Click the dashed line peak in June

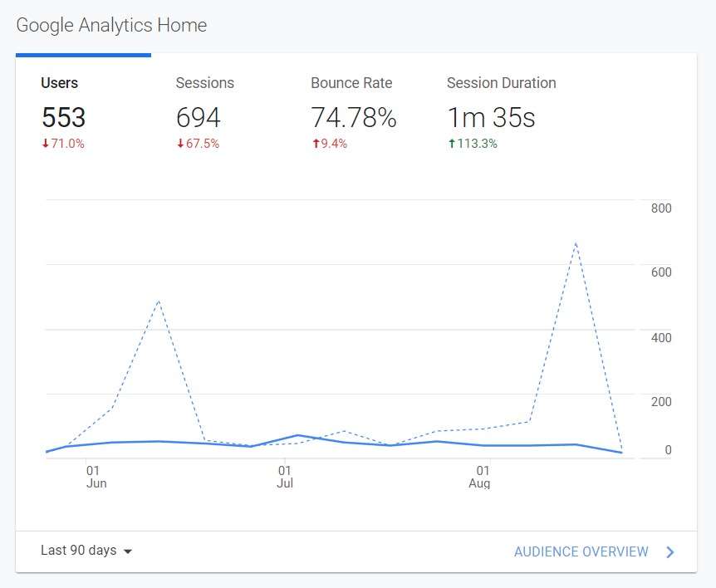coord(158,301)
